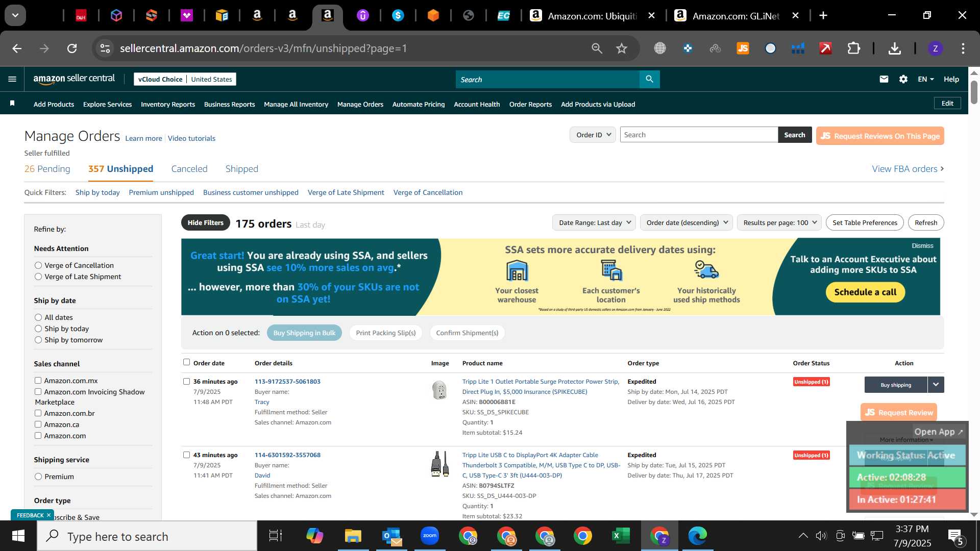
Task: Check the Amazon.com.mx sales channel box
Action: tap(38, 381)
